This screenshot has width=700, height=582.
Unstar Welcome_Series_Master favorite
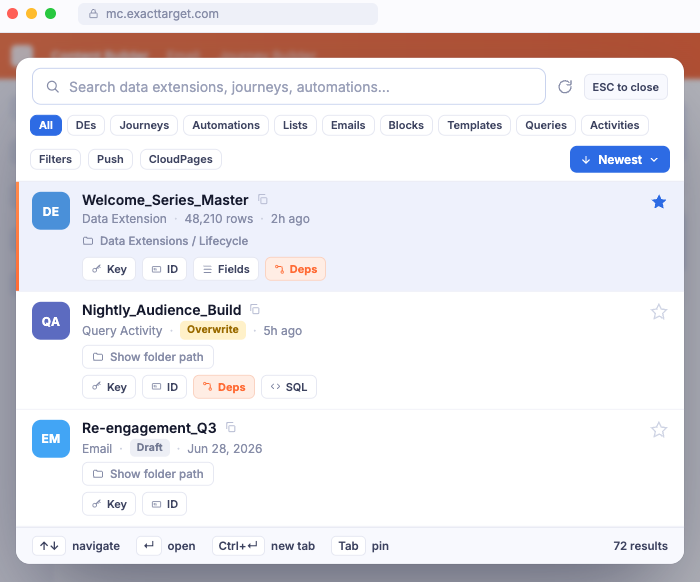click(658, 202)
